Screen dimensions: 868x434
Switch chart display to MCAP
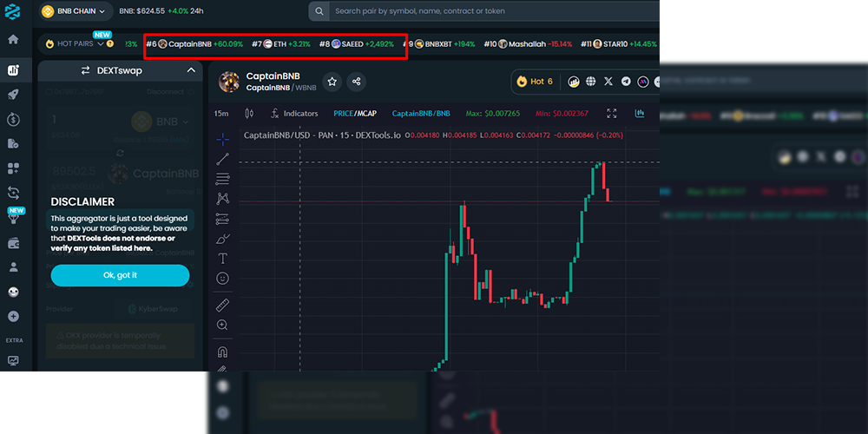click(x=366, y=114)
